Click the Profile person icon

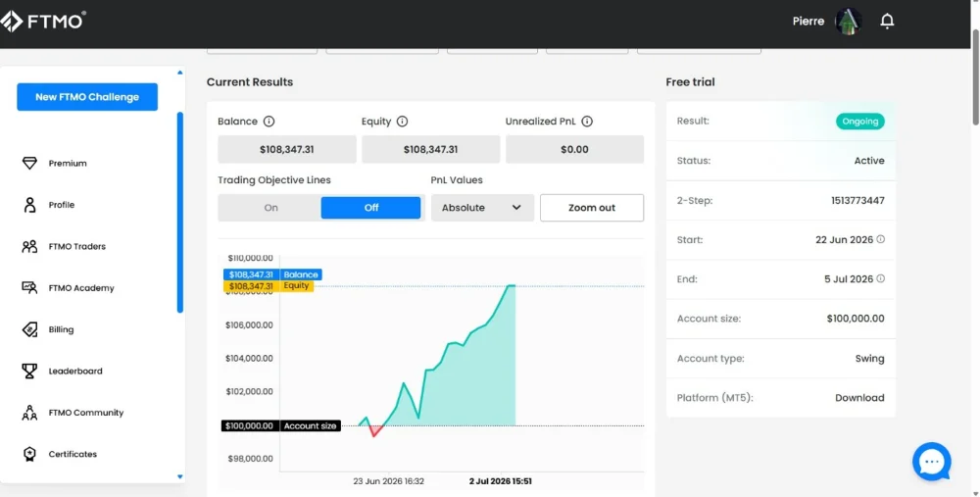(29, 205)
